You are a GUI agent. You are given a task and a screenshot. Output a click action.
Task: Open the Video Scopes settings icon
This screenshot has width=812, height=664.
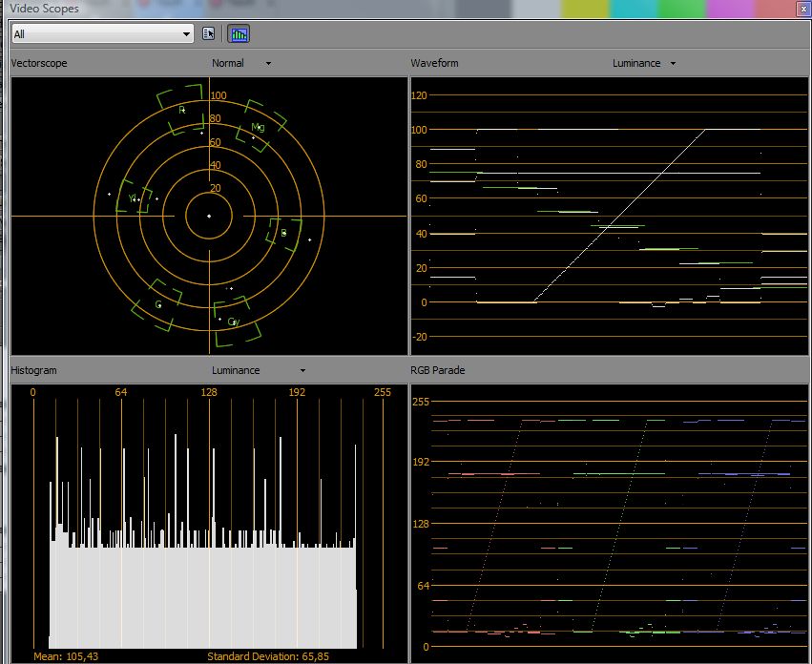(209, 34)
